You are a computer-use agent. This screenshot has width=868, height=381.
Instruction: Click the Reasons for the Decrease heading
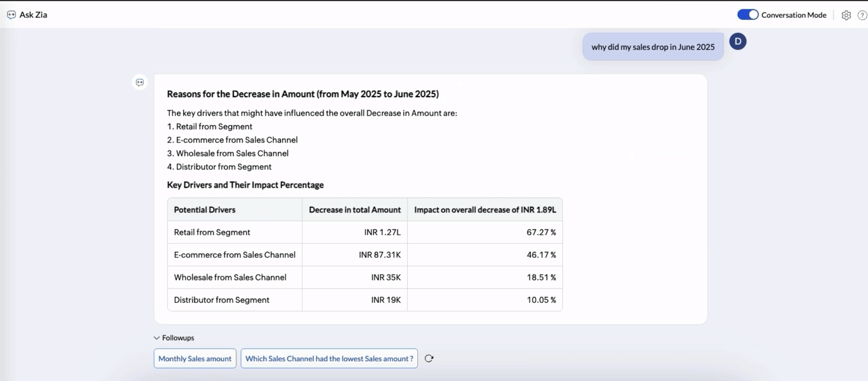pyautogui.click(x=303, y=94)
